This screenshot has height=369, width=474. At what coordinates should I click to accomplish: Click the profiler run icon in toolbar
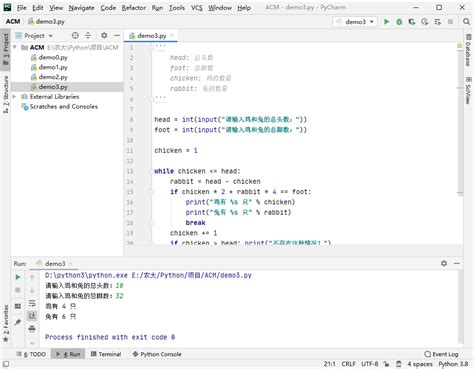coord(425,22)
